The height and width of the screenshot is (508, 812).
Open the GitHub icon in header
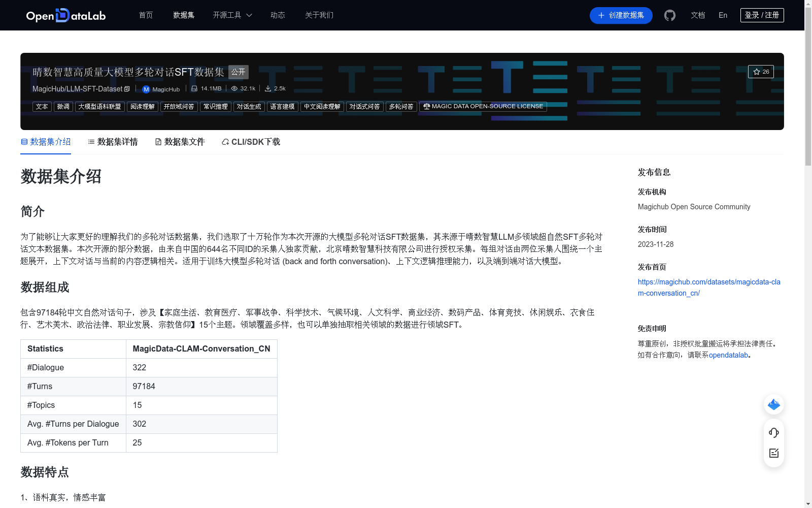(670, 15)
